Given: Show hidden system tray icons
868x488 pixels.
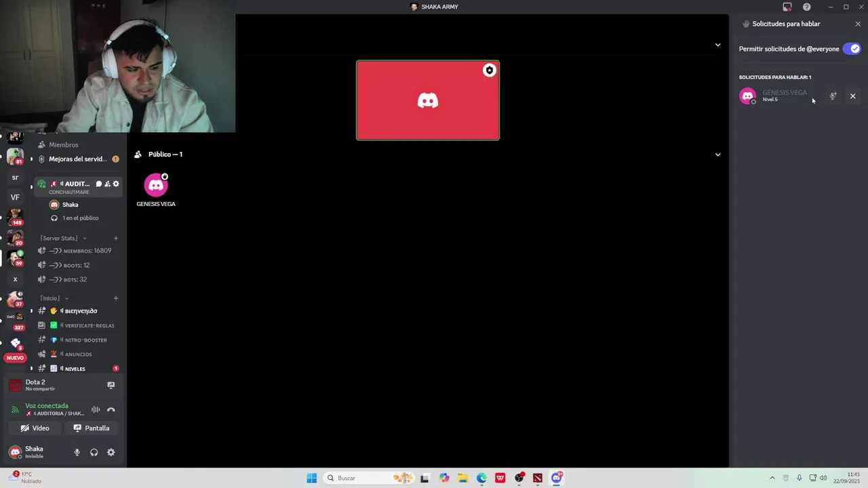Looking at the screenshot, I should [772, 478].
